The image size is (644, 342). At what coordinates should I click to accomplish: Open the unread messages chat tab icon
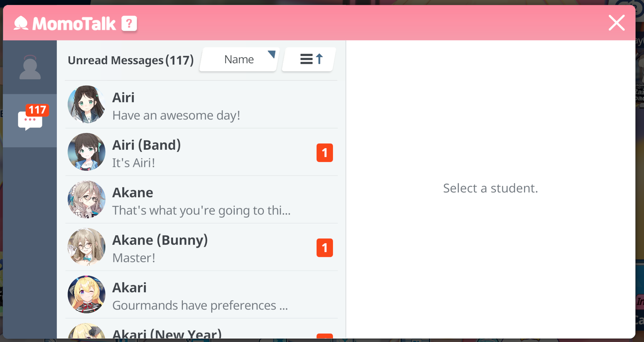coord(30,121)
